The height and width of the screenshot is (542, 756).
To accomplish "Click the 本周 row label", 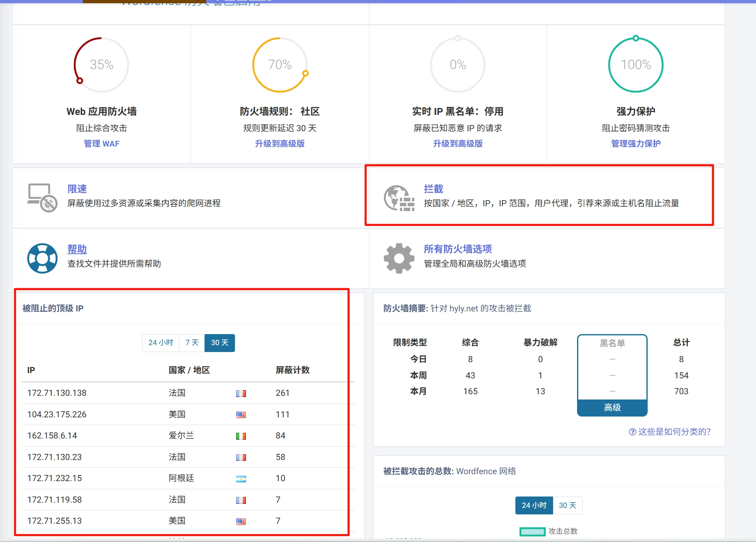I will point(418,376).
